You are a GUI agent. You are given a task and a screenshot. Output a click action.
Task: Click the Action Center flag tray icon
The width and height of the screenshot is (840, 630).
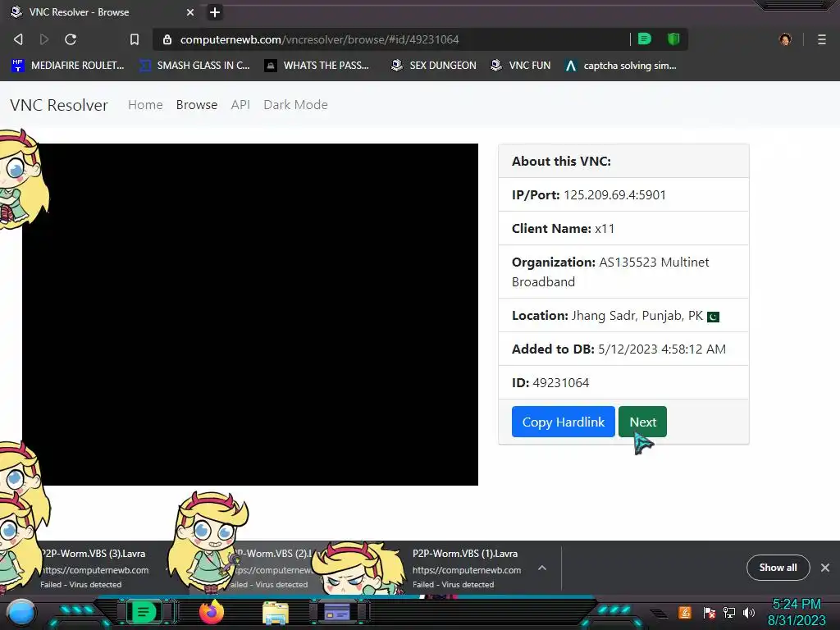(x=709, y=612)
